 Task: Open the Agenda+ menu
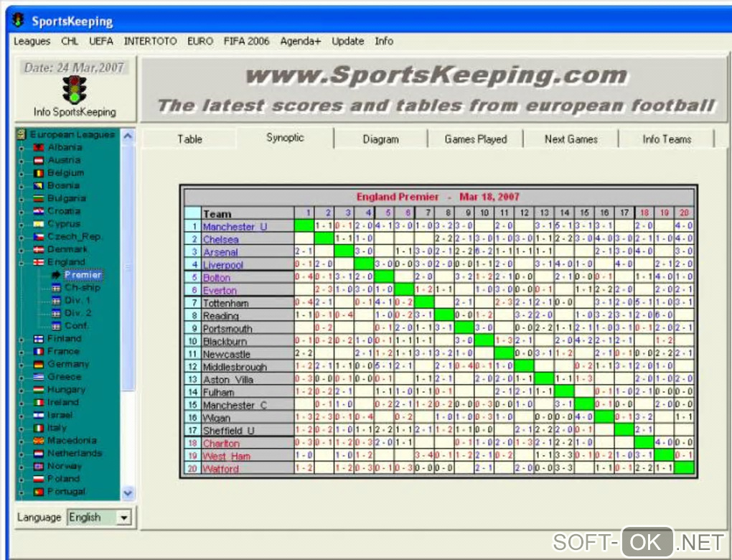click(301, 41)
